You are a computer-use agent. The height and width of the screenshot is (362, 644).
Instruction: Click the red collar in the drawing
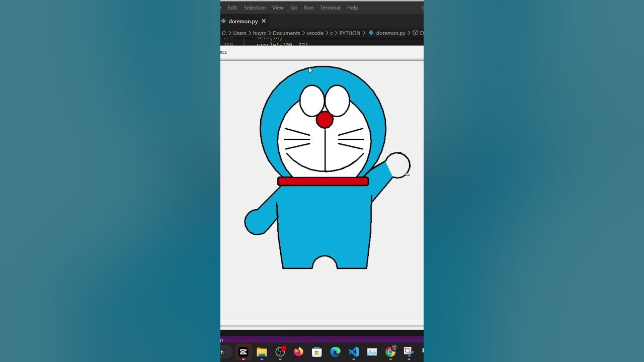[x=323, y=182]
